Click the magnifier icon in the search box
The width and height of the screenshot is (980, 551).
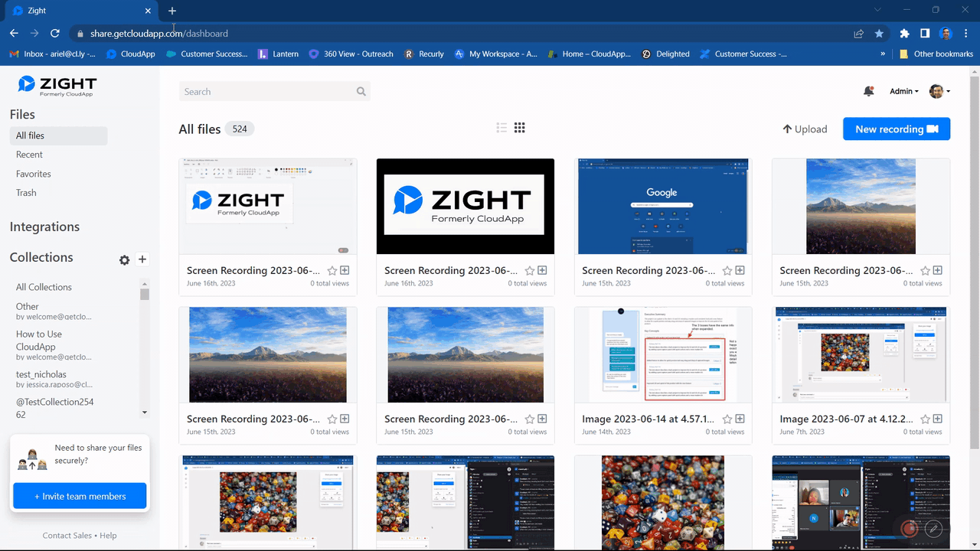pos(361,92)
